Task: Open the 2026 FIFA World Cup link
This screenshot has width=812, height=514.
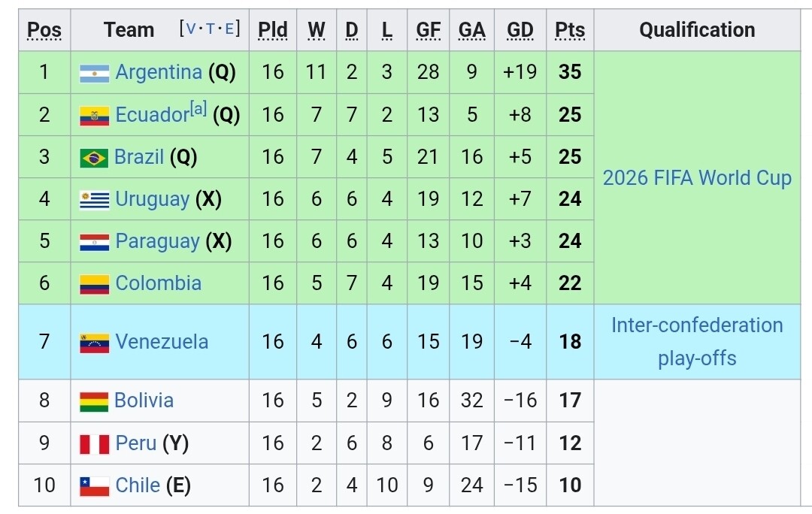Action: tap(697, 178)
